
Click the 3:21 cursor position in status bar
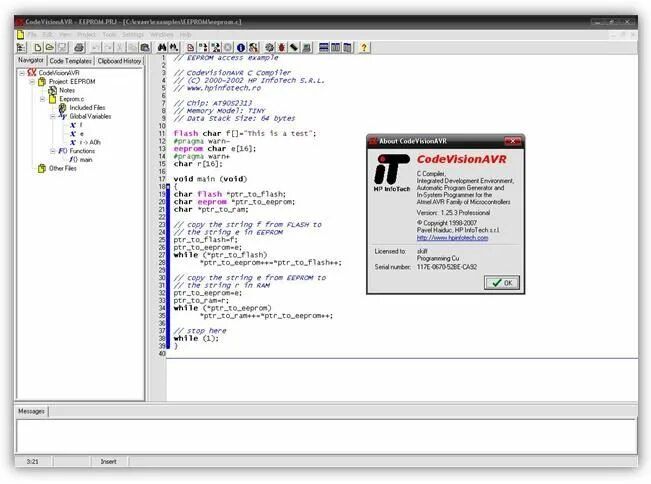pos(32,462)
